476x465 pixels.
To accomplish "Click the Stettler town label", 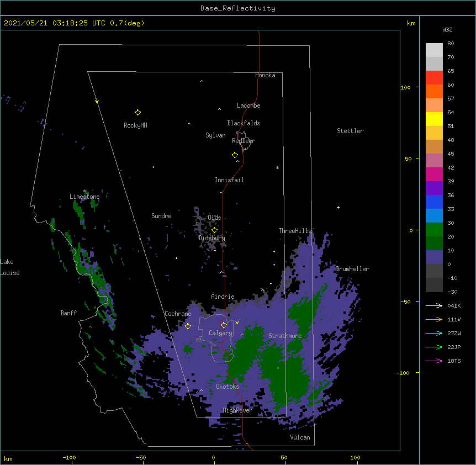I will (350, 131).
